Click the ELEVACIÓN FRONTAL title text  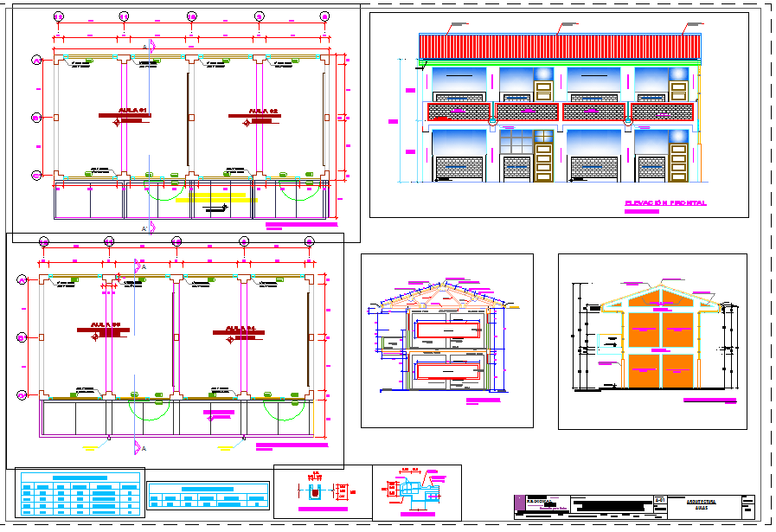coord(665,203)
